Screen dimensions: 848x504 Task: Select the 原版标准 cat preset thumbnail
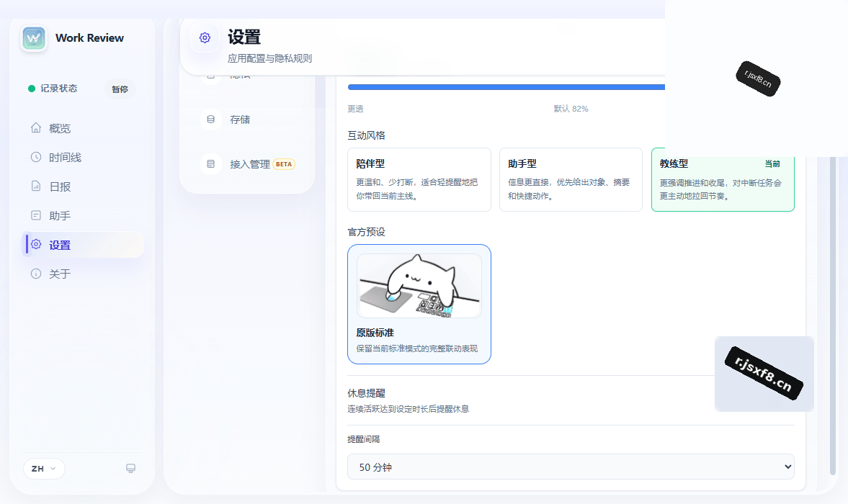pos(419,286)
